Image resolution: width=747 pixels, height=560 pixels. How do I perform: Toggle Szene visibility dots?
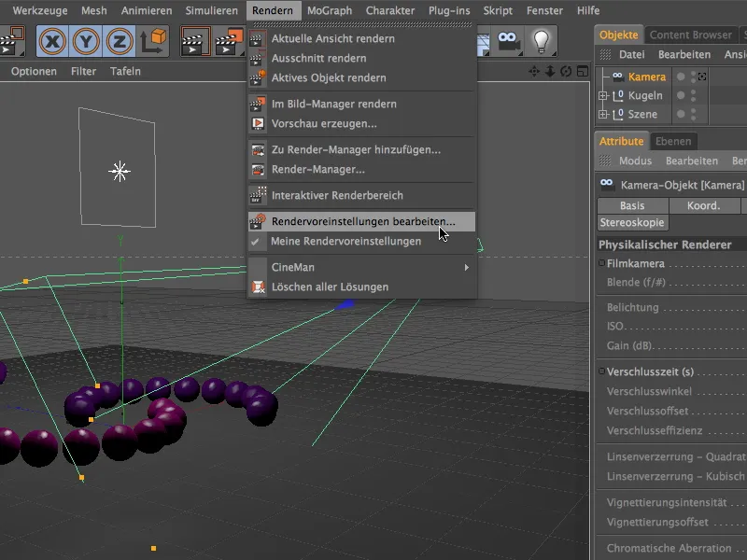[x=693, y=114]
